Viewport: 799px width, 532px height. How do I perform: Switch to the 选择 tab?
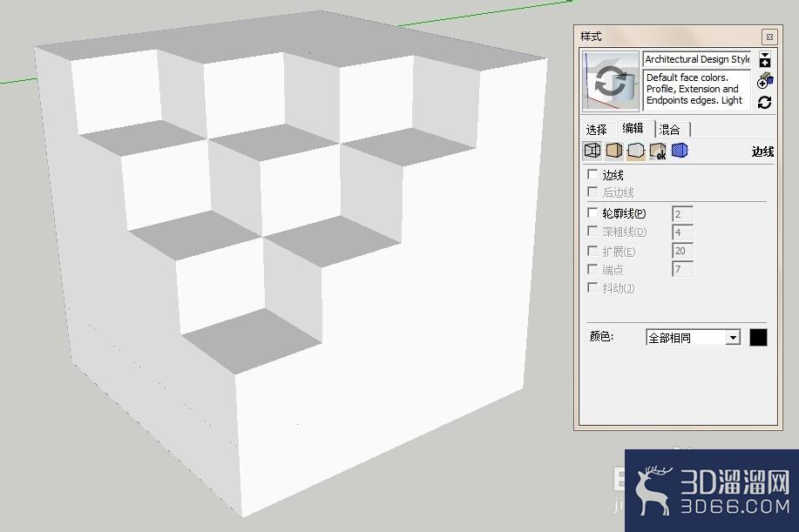[x=597, y=130]
